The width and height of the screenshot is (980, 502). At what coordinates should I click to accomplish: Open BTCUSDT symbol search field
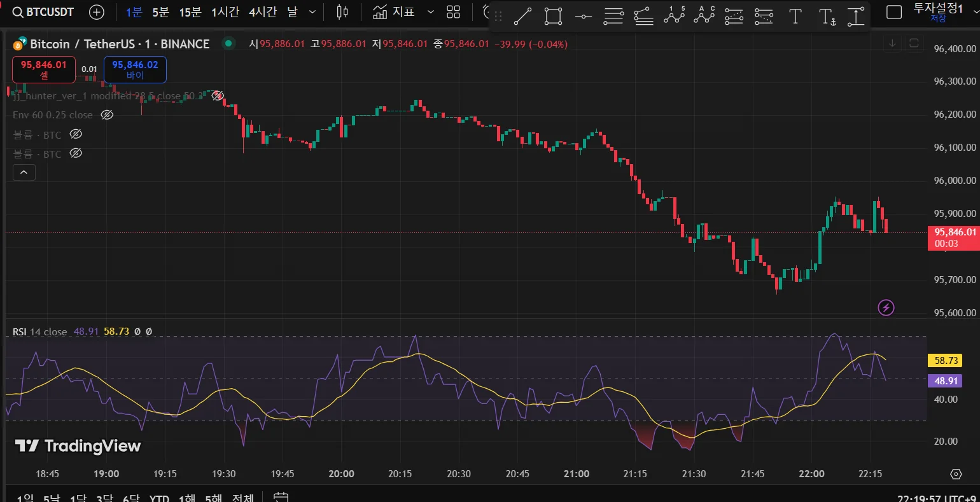(43, 12)
